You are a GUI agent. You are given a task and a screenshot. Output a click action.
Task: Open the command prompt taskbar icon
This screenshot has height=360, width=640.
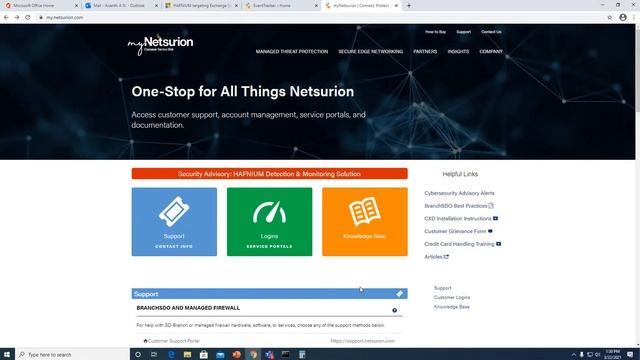tap(285, 354)
